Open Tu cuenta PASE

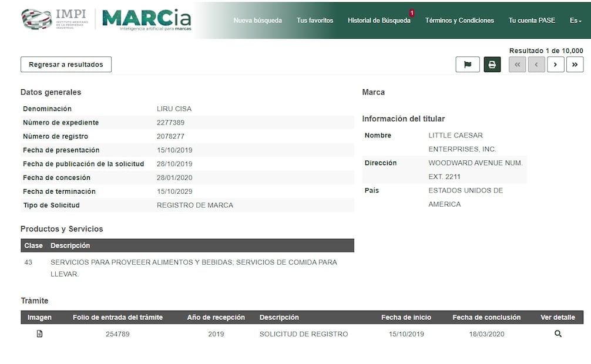point(532,21)
